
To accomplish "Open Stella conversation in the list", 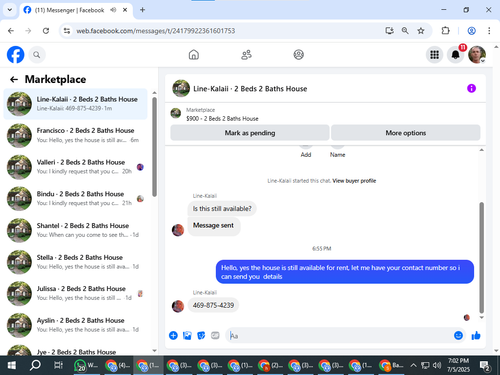I will (75, 262).
